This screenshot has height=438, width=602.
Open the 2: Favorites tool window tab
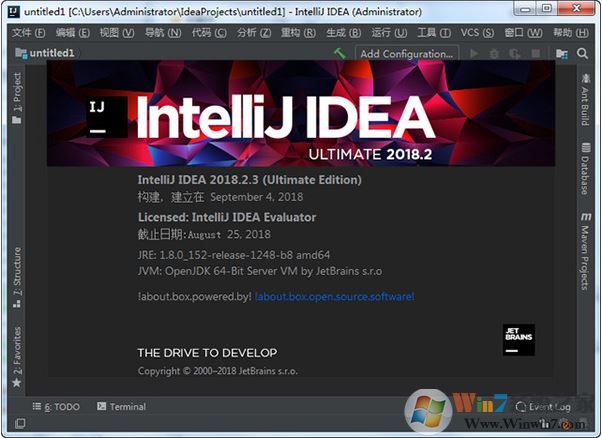tap(17, 357)
